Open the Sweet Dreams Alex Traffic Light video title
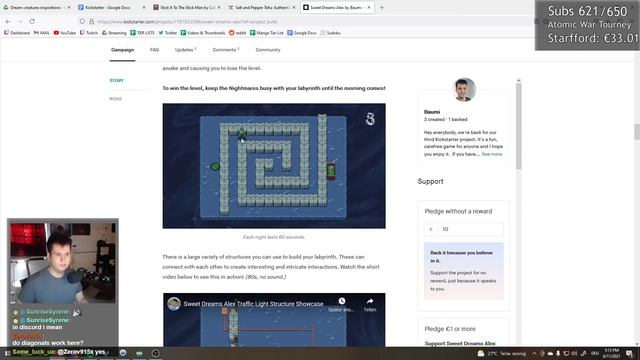This screenshot has width=640, height=360. coord(253,304)
